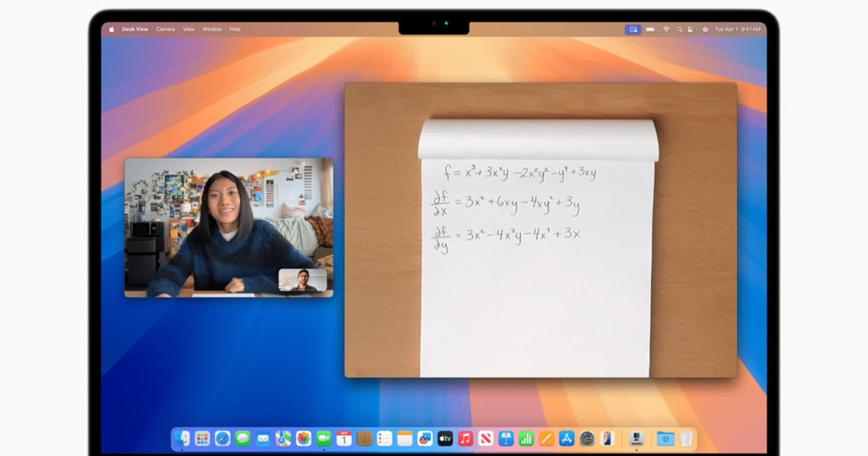
Task: Launch the Finder icon in dock
Action: click(182, 438)
